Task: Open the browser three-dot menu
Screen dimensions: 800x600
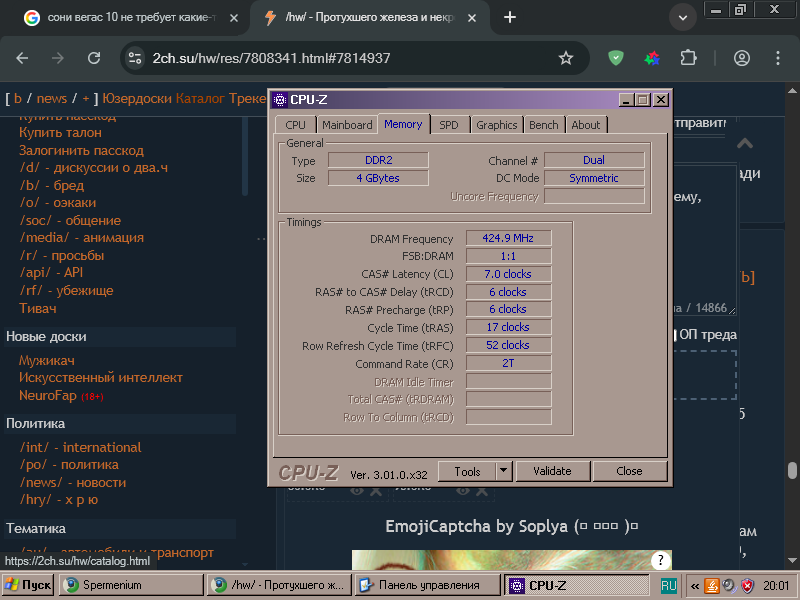Action: [x=778, y=58]
